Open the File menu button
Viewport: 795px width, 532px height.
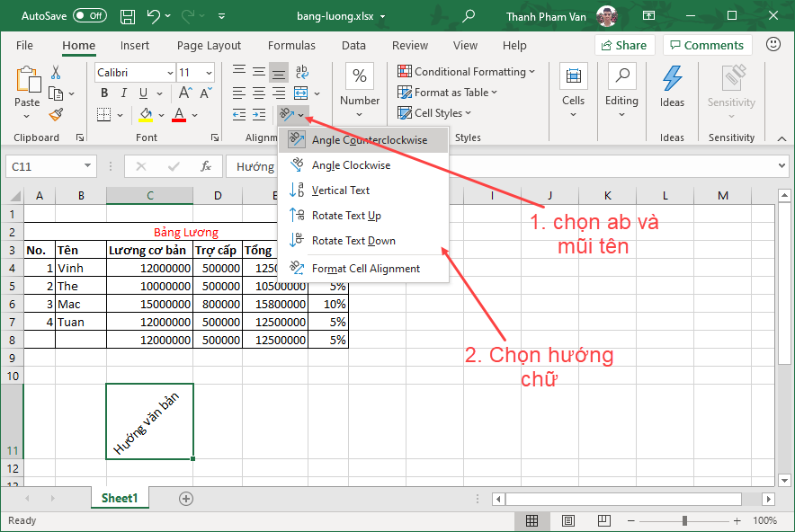[x=24, y=45]
